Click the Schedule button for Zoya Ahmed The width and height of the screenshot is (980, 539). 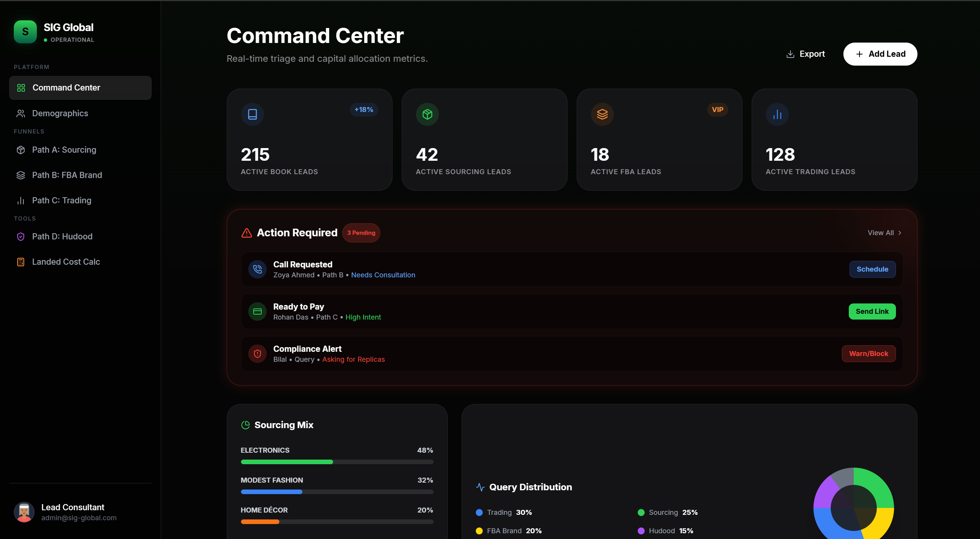point(872,269)
